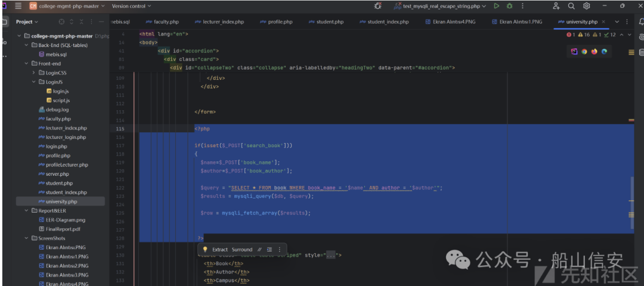The height and width of the screenshot is (286, 644).
Task: Click the intention lightbulb icon
Action: [x=205, y=250]
